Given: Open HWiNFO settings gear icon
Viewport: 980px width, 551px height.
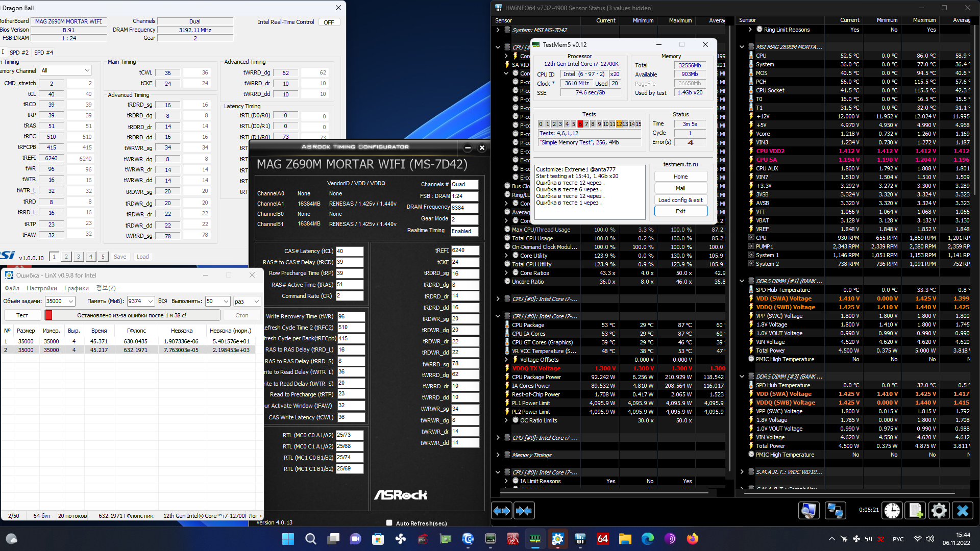Looking at the screenshot, I should tap(939, 511).
